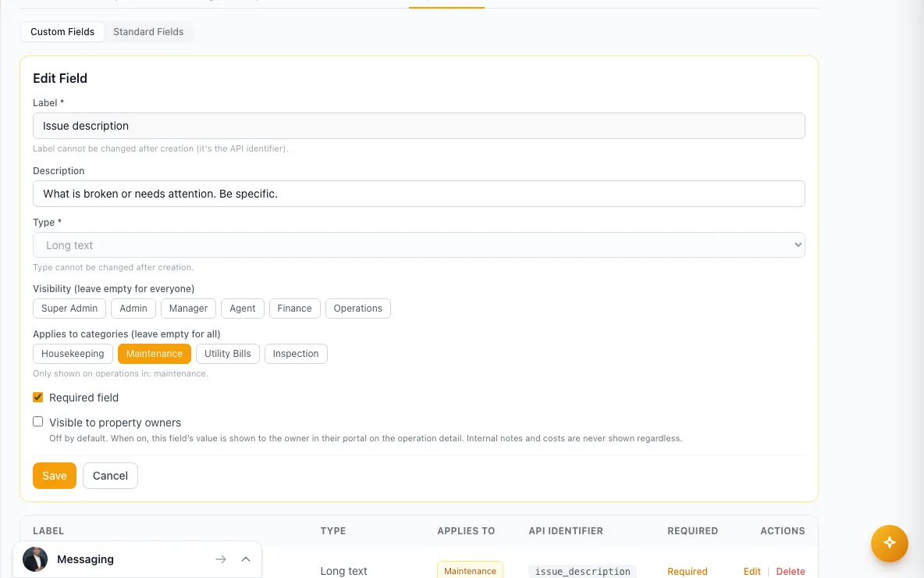The width and height of the screenshot is (924, 578).
Task: Click the Label input field
Action: click(418, 126)
